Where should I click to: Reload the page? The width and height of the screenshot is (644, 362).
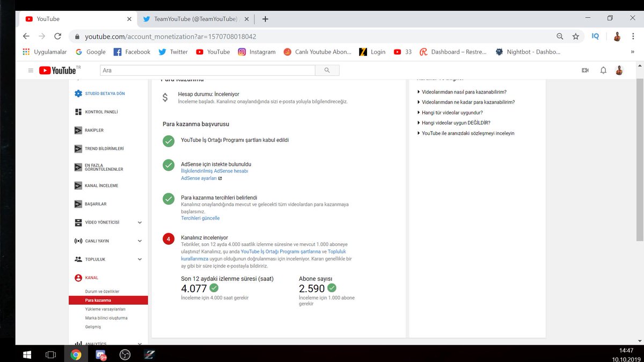pos(57,36)
